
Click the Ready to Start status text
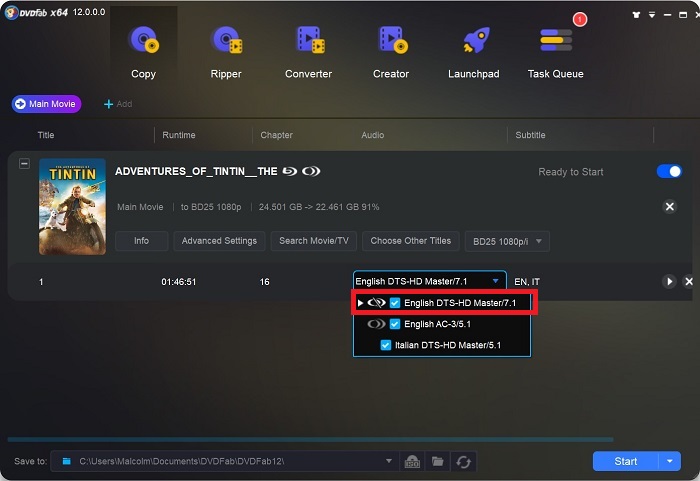pyautogui.click(x=571, y=172)
